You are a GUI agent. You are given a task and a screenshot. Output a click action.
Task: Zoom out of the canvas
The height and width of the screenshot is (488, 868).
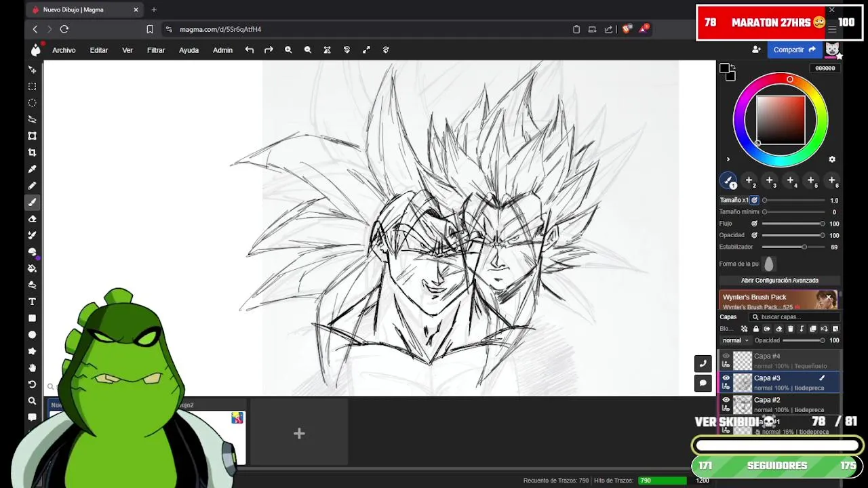tap(308, 49)
